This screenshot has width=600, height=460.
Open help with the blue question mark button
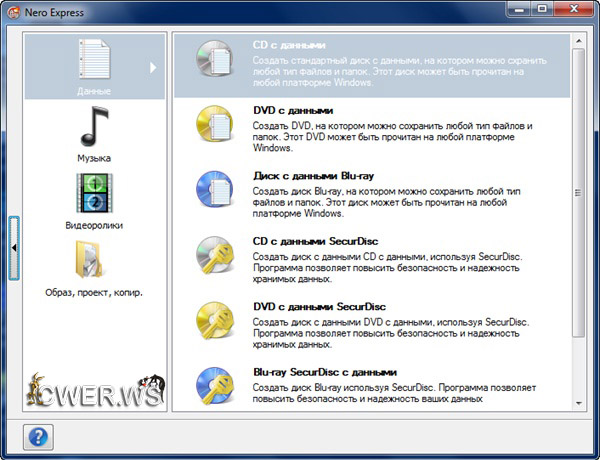coord(37,437)
